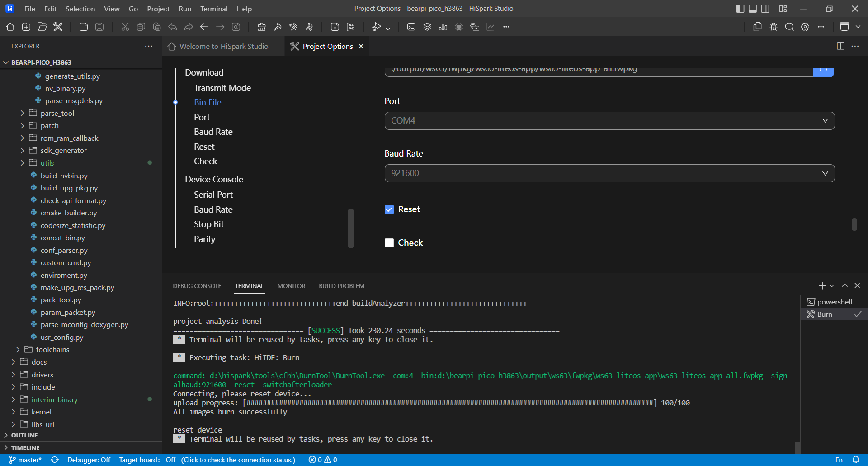Switch to Welcome to HiSpark Studio tab
This screenshot has width=868, height=466.
[223, 47]
